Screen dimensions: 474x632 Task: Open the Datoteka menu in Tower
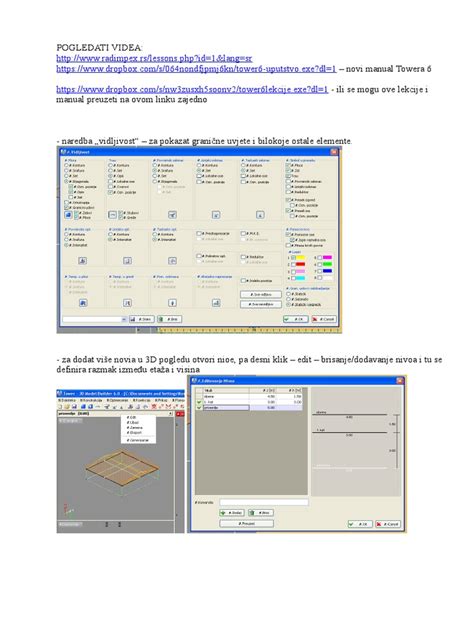point(67,400)
